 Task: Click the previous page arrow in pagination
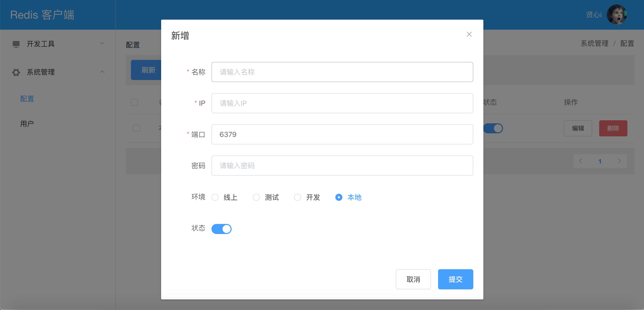point(580,161)
